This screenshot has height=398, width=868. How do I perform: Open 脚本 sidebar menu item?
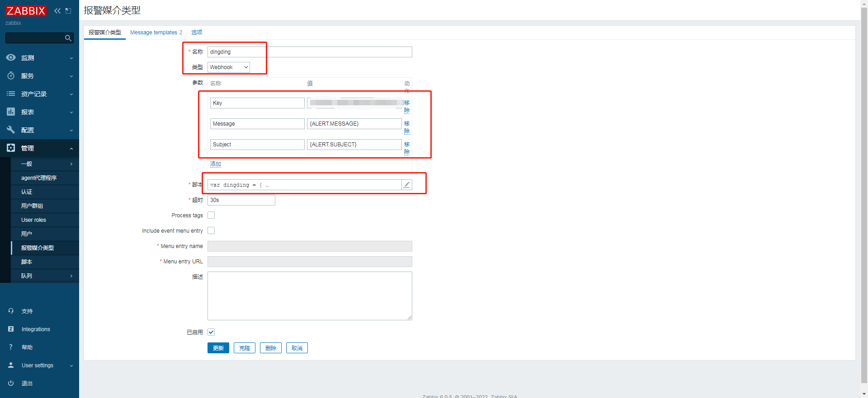click(x=45, y=262)
